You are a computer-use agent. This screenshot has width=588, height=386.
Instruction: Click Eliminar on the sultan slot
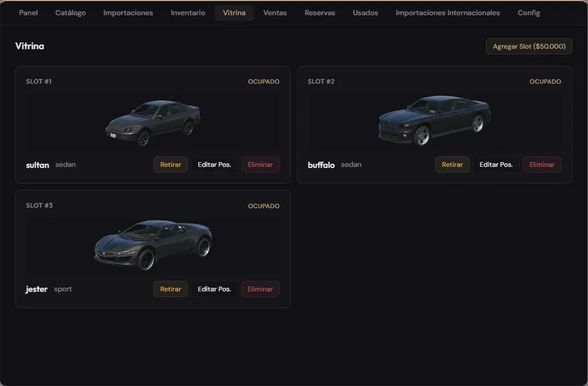click(x=260, y=165)
